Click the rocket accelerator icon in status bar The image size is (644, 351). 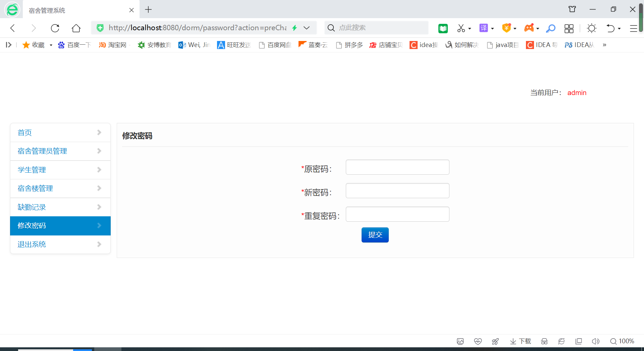[495, 341]
